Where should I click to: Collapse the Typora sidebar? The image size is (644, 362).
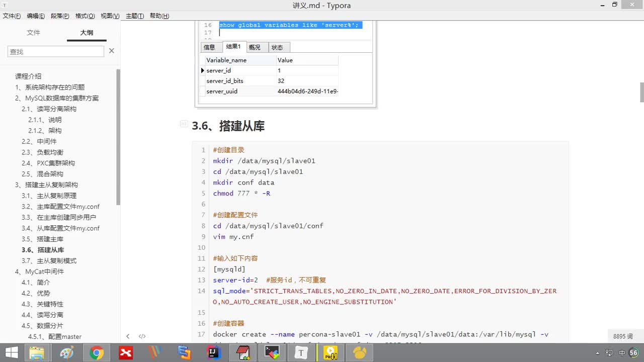coord(128,336)
